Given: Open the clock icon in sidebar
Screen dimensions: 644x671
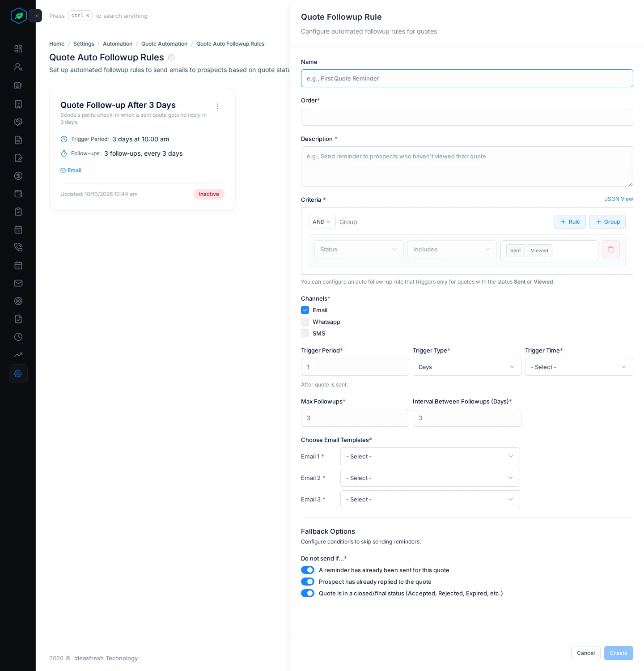Looking at the screenshot, I should 18,337.
